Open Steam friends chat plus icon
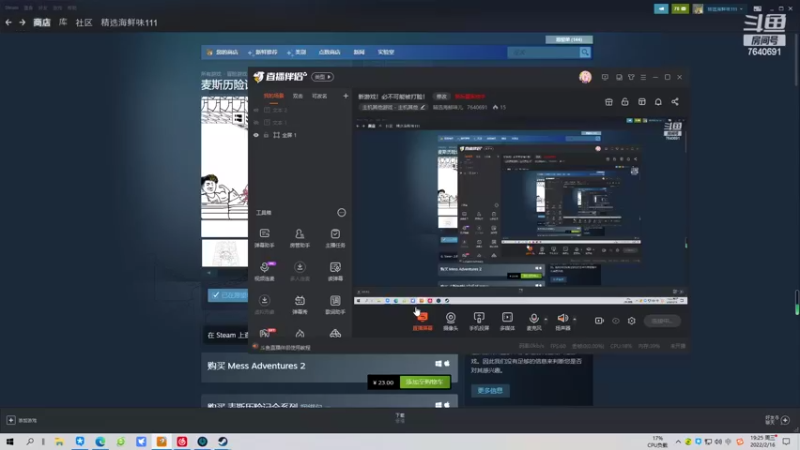Screen dimensions: 800x450 [x=785, y=420]
